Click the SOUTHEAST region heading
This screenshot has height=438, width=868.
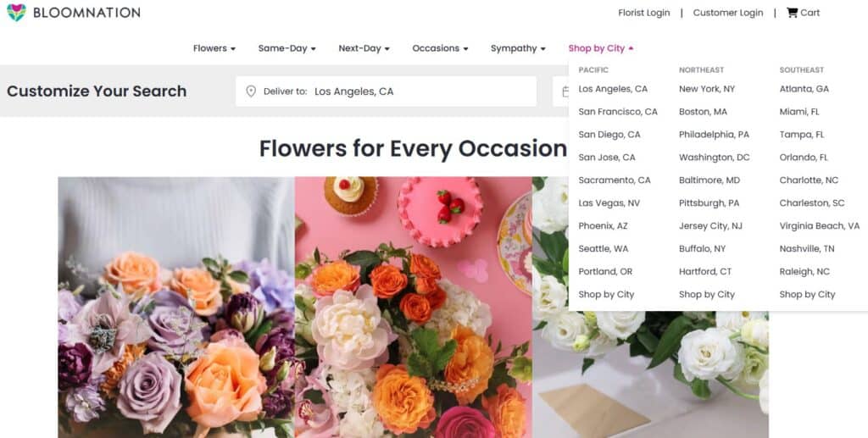tap(802, 69)
